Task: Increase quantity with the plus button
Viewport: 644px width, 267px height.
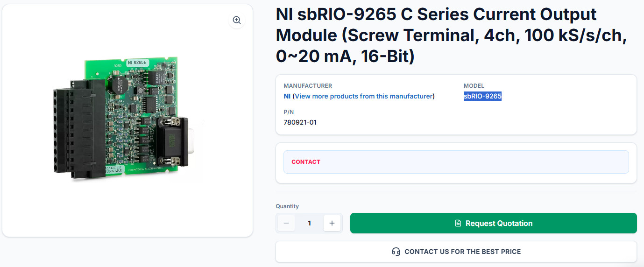Action: coord(332,223)
